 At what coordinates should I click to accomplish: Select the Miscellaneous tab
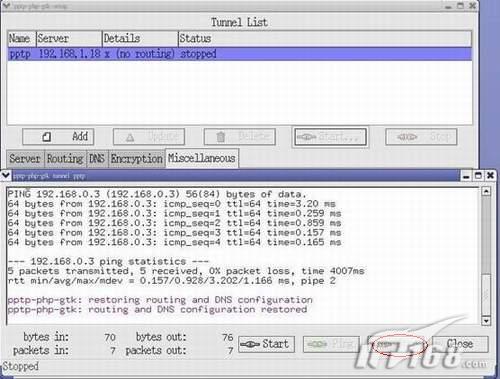[202, 158]
